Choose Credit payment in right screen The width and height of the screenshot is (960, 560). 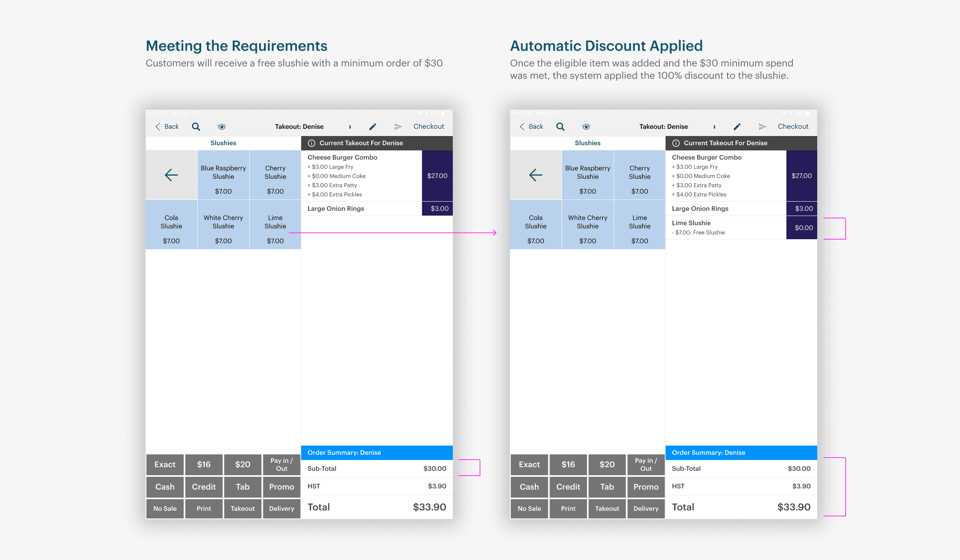click(x=568, y=487)
